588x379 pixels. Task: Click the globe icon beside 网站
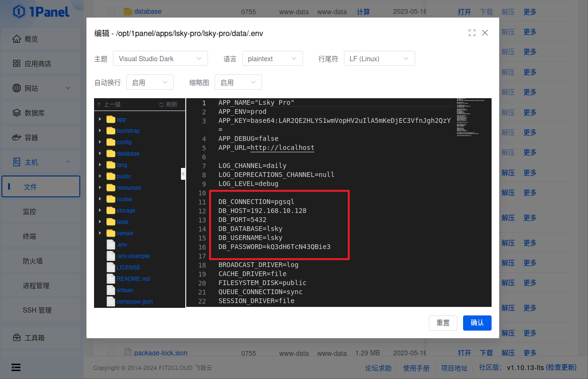[17, 88]
